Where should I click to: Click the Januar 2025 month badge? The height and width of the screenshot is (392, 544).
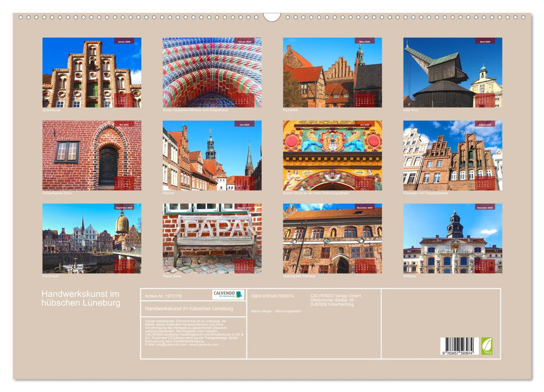[x=124, y=40]
